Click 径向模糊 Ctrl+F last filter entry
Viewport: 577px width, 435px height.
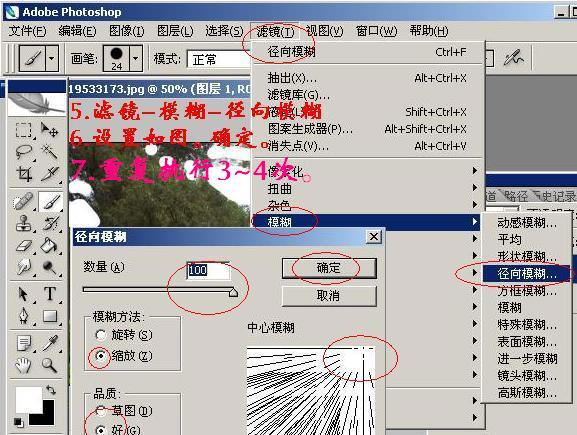[368, 52]
